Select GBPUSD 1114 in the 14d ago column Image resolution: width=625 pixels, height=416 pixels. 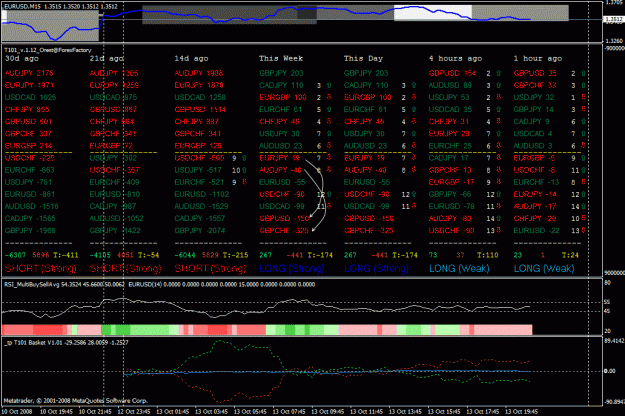(x=200, y=110)
